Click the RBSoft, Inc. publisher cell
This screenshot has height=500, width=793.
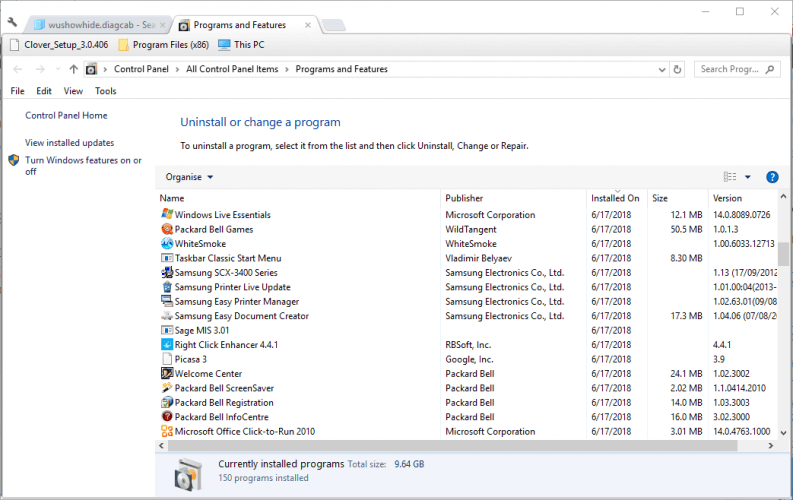point(468,344)
